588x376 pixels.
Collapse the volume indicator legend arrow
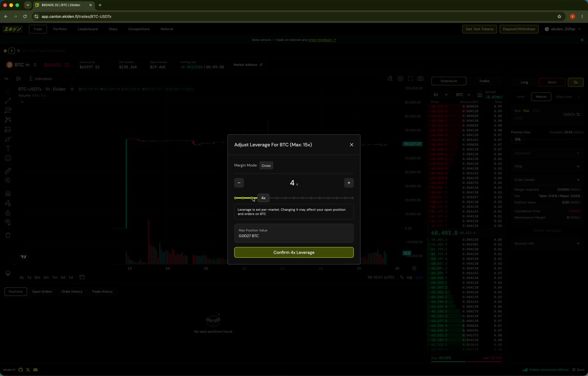(x=22, y=102)
